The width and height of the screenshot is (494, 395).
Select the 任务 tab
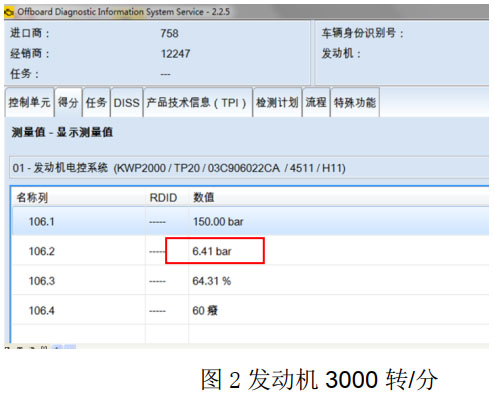[x=96, y=102]
